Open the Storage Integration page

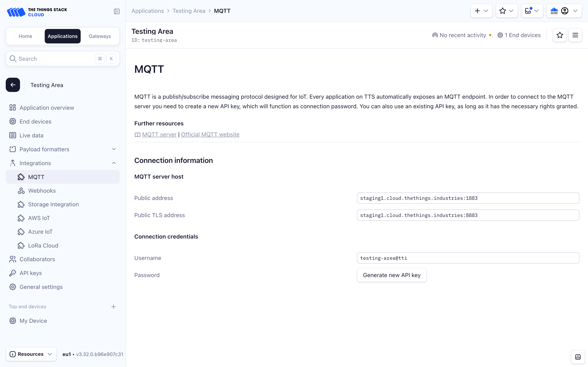(x=53, y=204)
